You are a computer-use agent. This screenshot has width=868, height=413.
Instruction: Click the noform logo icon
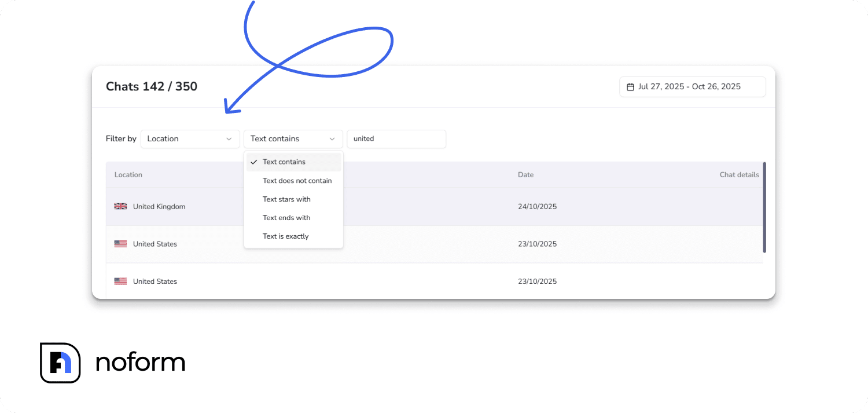60,363
